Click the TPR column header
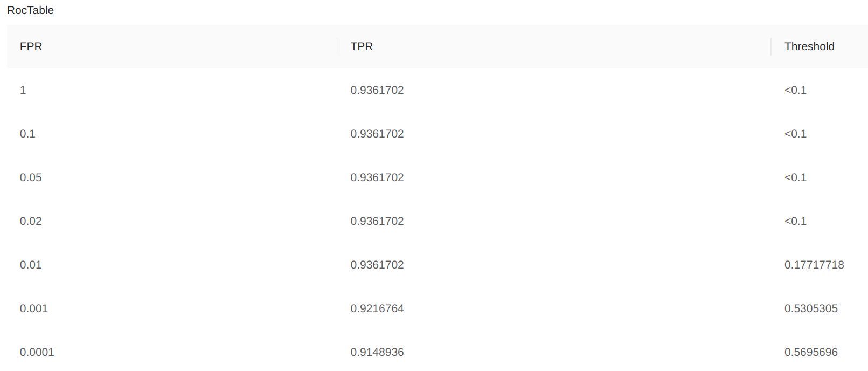The height and width of the screenshot is (371, 868). pyautogui.click(x=362, y=46)
